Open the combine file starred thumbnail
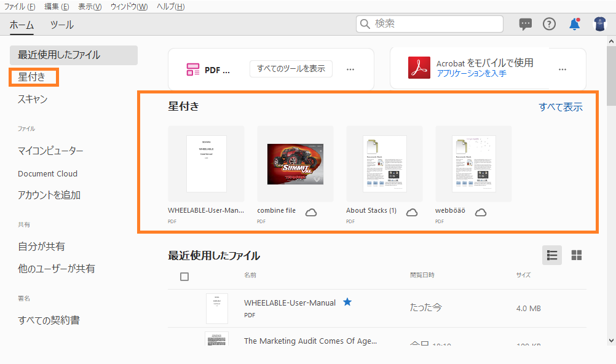 (296, 164)
